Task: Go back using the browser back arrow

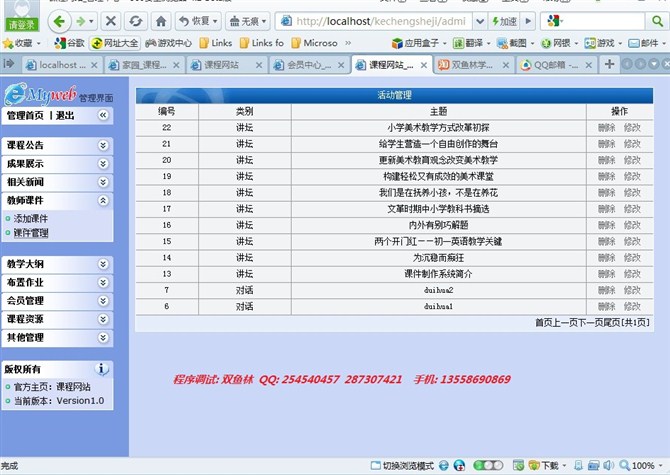Action: pyautogui.click(x=59, y=21)
